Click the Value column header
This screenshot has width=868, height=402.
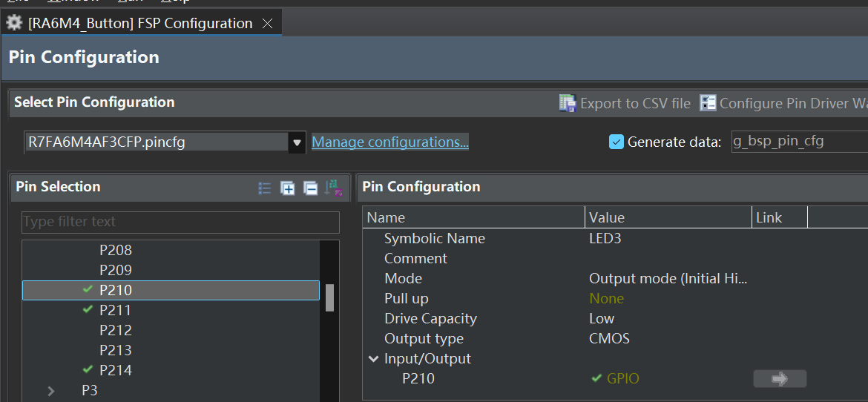[668, 217]
